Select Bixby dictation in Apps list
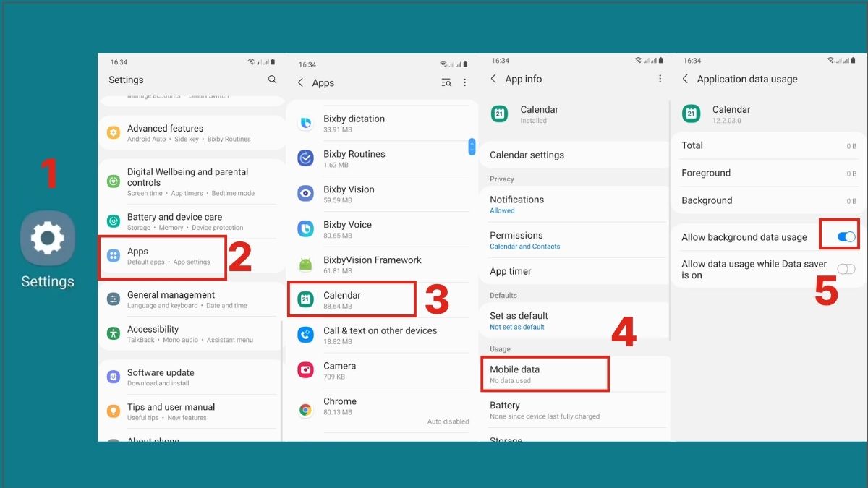Viewport: 868px width, 488px height. [x=382, y=124]
